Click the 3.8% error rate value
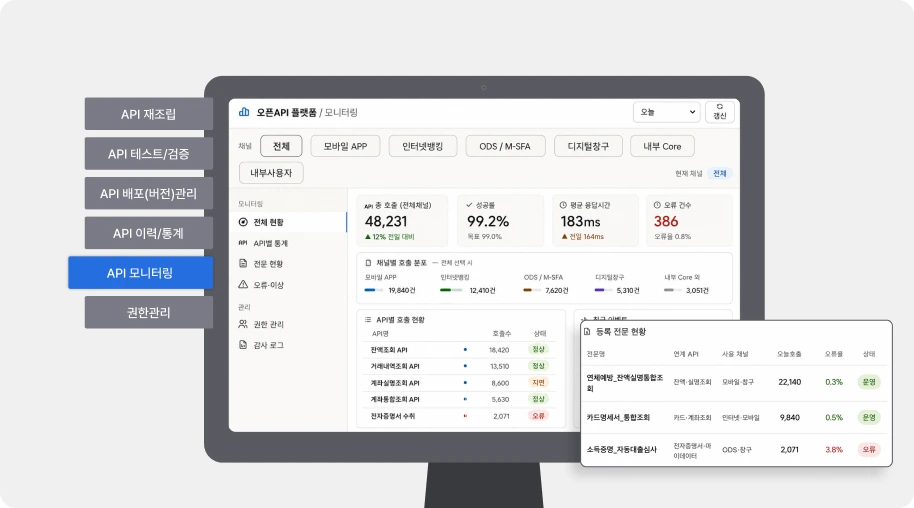The width and height of the screenshot is (914, 508). point(834,450)
